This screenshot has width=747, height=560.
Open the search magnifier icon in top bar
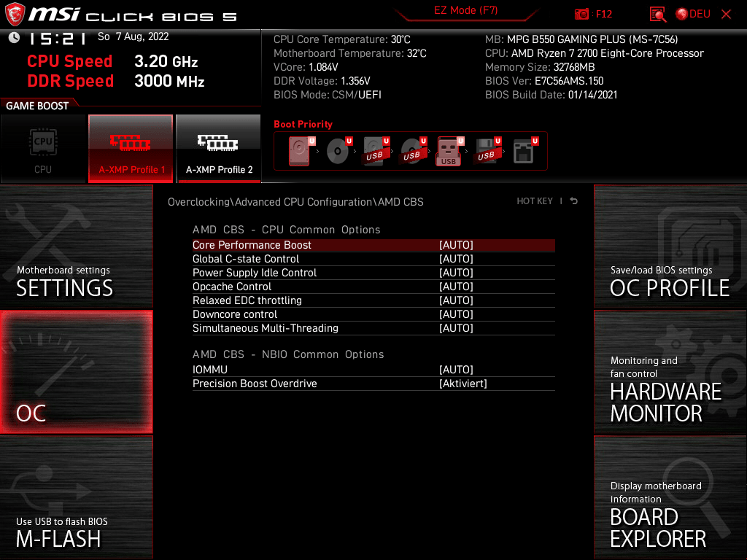pyautogui.click(x=657, y=13)
